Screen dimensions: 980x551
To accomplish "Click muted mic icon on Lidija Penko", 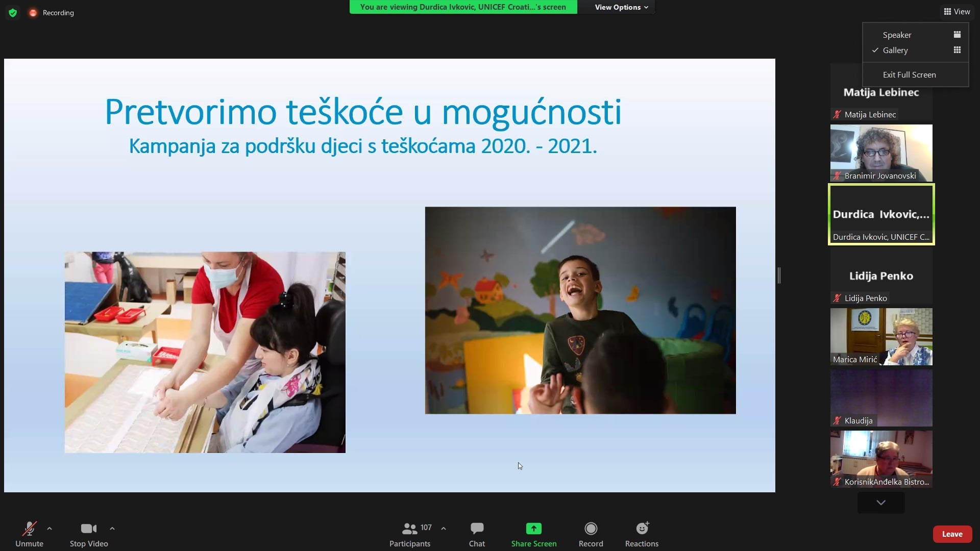I will [837, 298].
